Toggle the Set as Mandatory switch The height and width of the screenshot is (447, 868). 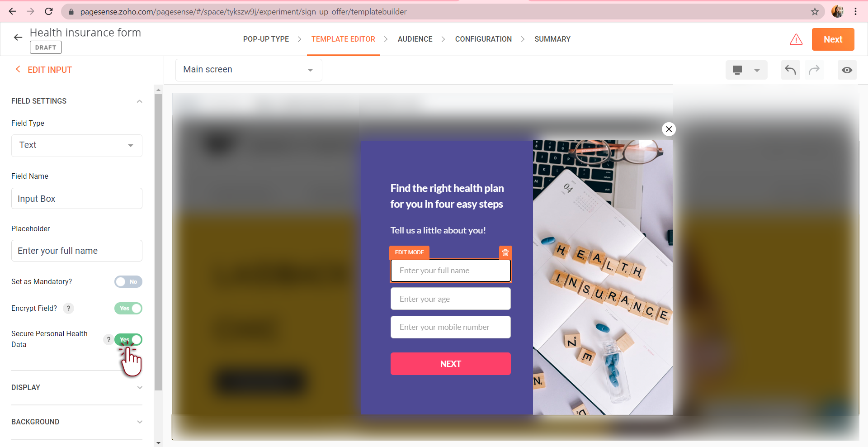click(128, 282)
